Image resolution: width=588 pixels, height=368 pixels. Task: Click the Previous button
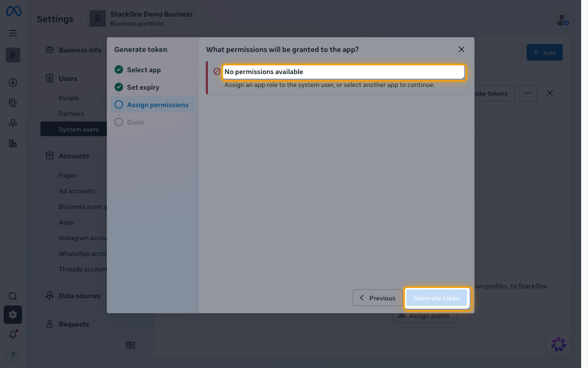pos(378,298)
